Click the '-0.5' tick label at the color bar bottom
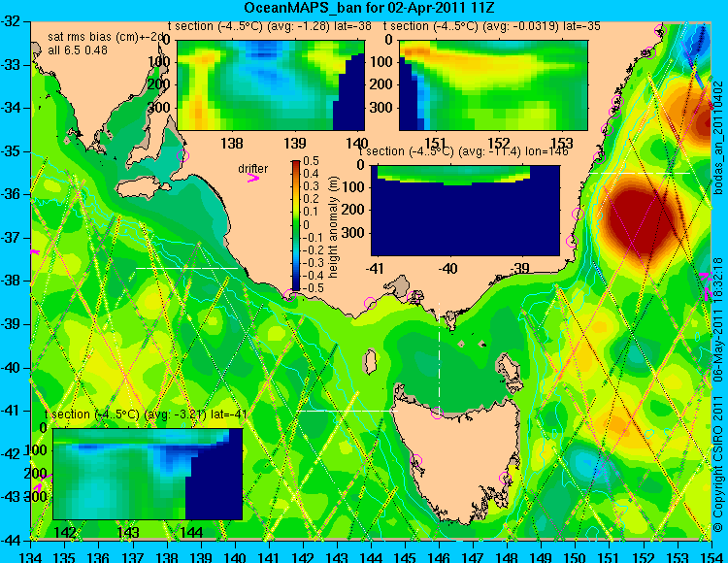Viewport: 728px width, 563px height. (x=310, y=287)
